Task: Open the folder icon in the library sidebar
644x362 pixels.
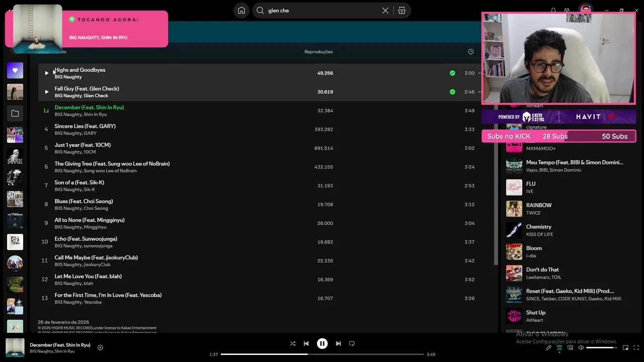Action: pyautogui.click(x=15, y=114)
